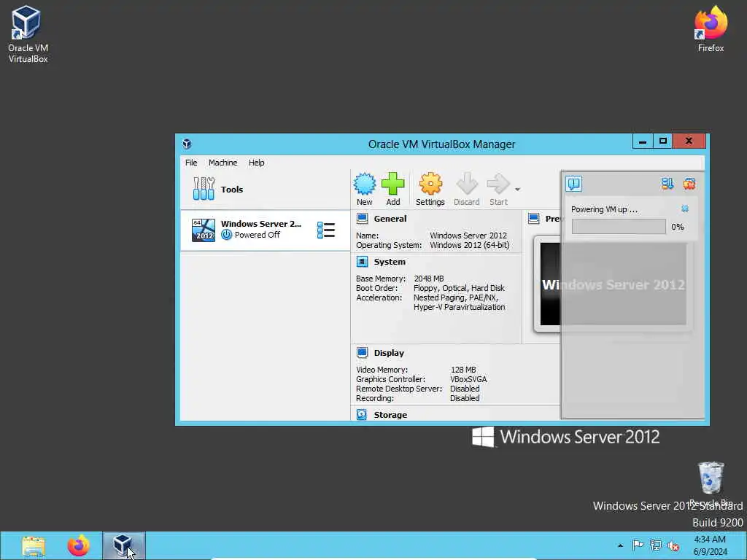The image size is (747, 560).
Task: Click the Hyper-V Paravirtualization text
Action: click(x=460, y=307)
